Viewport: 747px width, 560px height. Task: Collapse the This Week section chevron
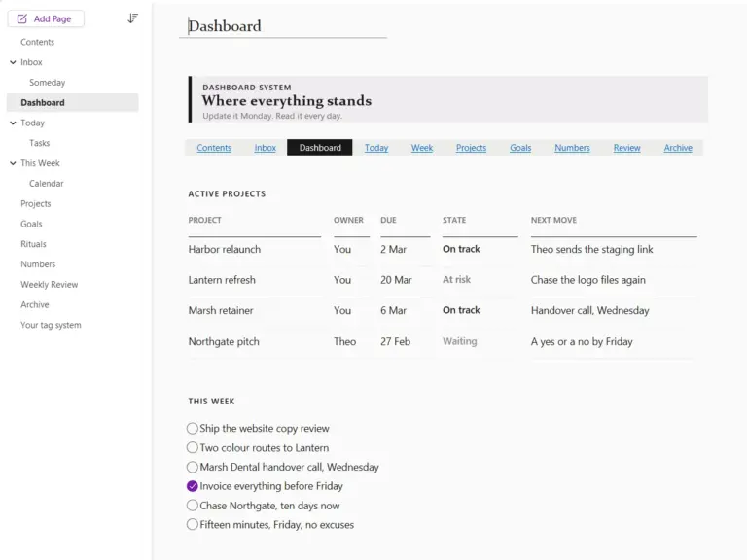[x=13, y=163]
